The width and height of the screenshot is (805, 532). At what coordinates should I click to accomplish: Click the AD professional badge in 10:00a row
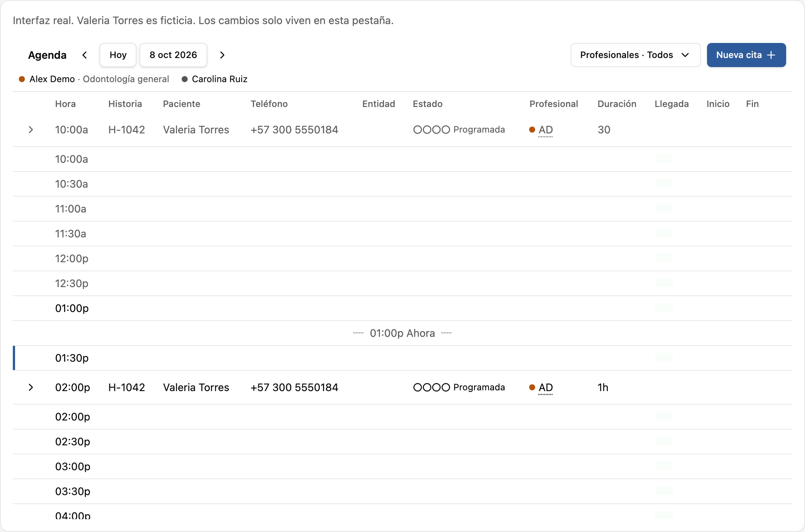(545, 130)
